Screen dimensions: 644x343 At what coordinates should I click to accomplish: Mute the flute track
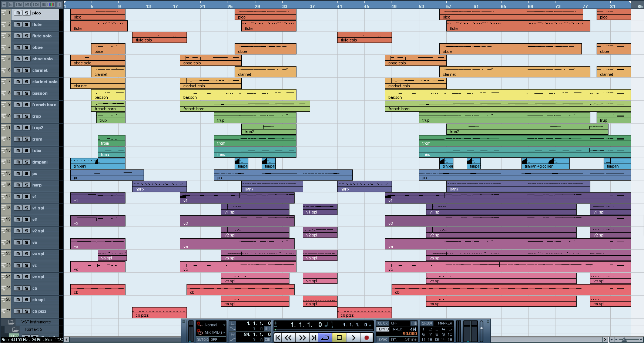click(x=18, y=24)
